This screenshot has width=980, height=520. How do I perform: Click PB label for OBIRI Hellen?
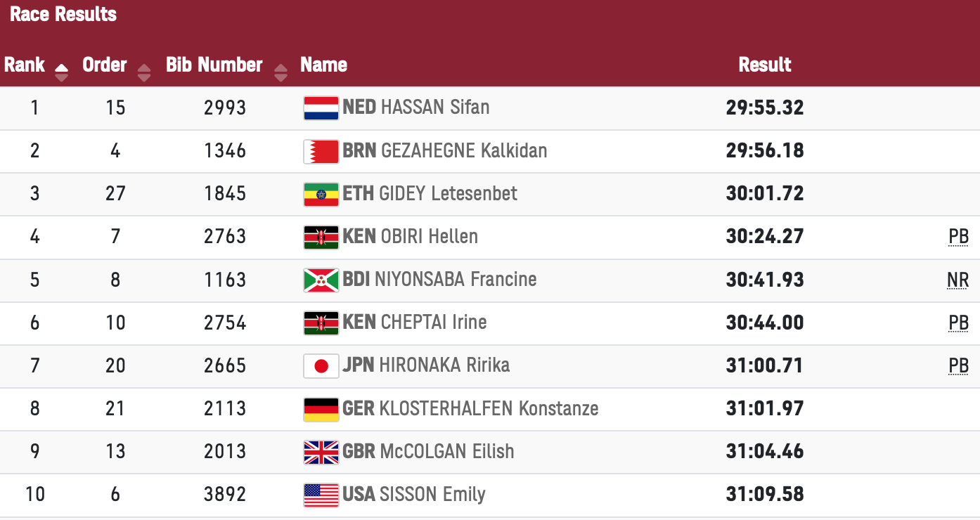pyautogui.click(x=958, y=237)
